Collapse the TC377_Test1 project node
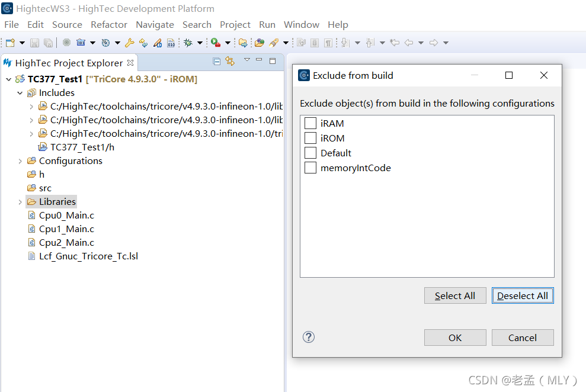586x392 pixels. 9,79
